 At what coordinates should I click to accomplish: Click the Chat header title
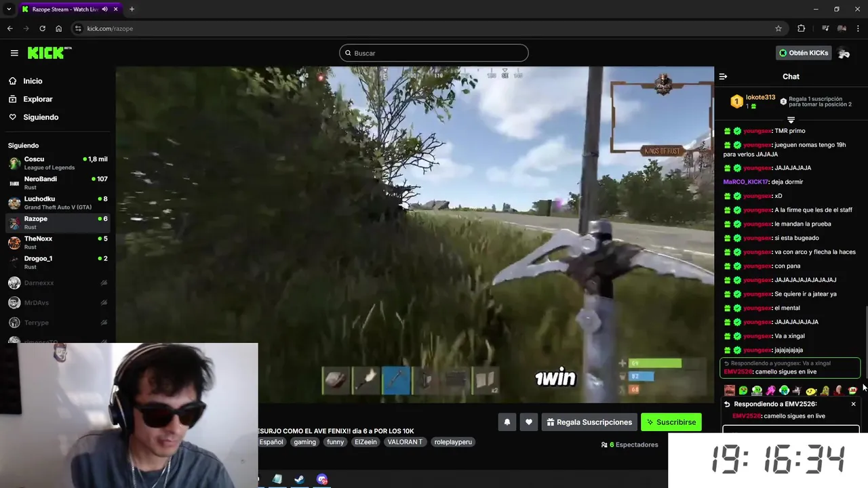point(791,77)
